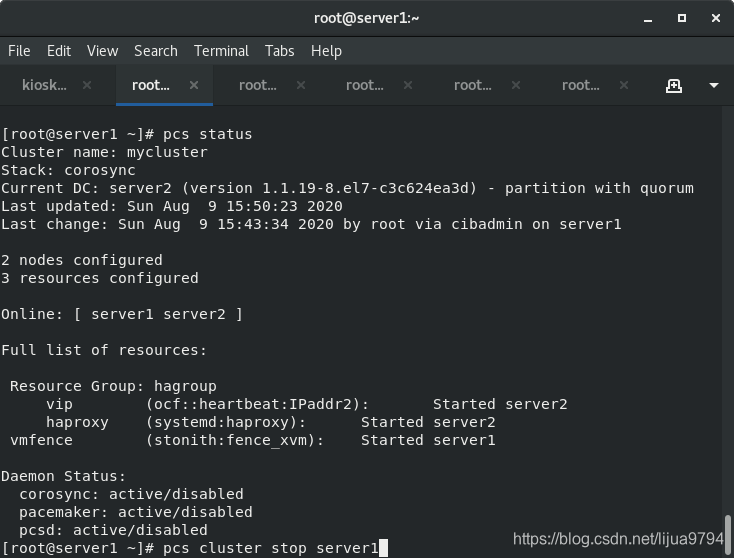Add a new terminal tab icon

674,86
